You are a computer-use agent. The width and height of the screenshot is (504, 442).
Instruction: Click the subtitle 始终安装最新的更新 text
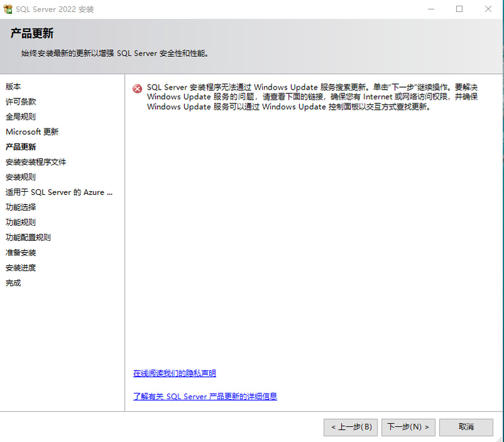tap(115, 54)
